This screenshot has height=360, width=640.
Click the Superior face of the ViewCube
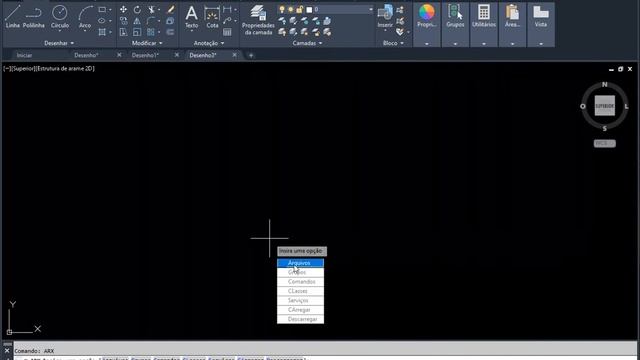[604, 106]
